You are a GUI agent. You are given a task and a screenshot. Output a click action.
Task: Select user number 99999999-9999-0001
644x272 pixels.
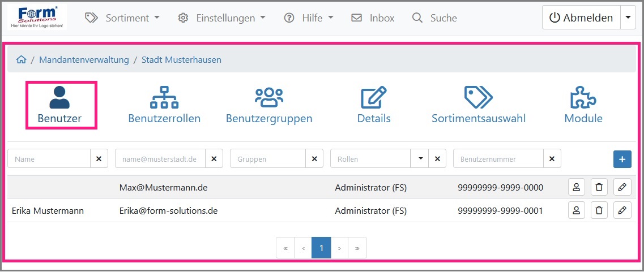[x=501, y=211]
